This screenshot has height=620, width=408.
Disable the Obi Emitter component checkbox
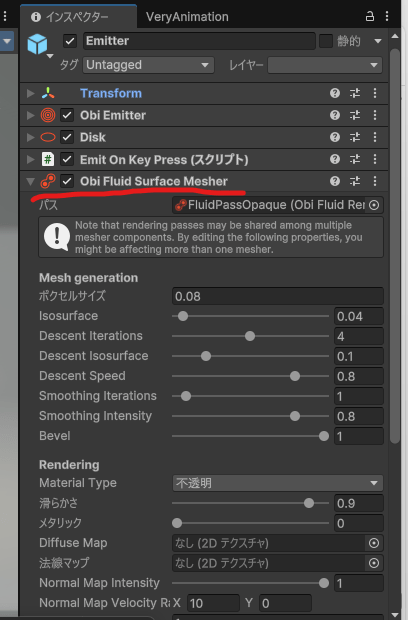67,115
